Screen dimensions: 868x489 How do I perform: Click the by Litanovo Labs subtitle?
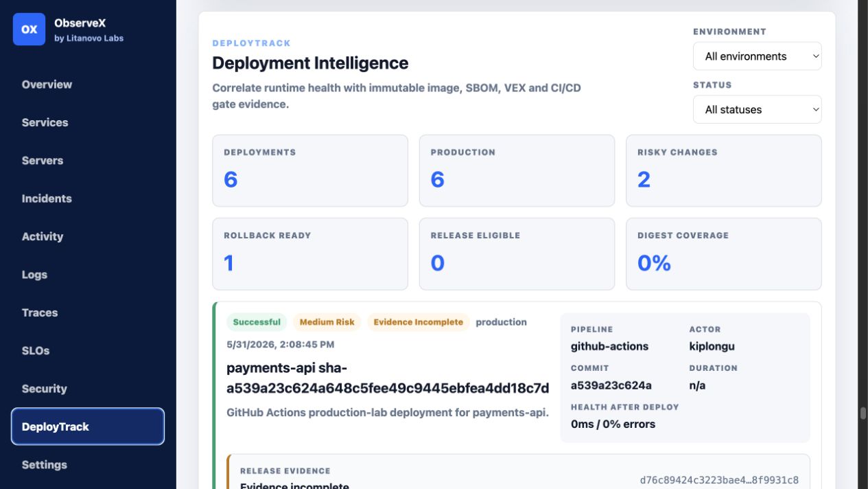point(89,38)
